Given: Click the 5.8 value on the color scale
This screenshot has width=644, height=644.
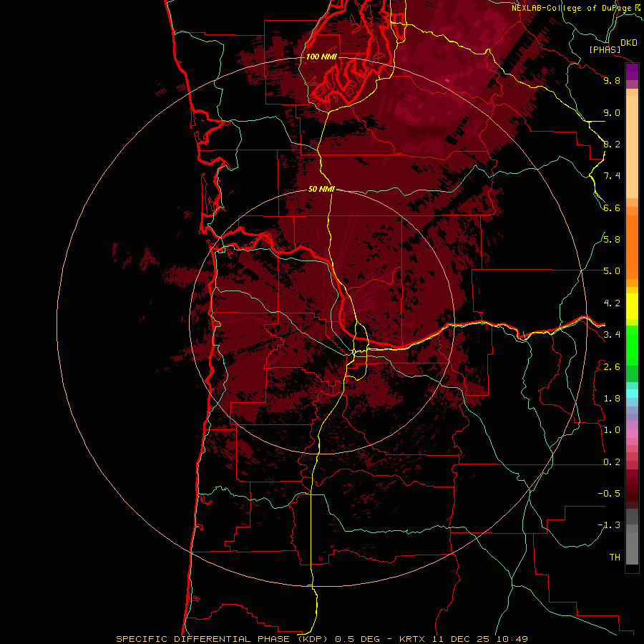Looking at the screenshot, I should tap(612, 240).
